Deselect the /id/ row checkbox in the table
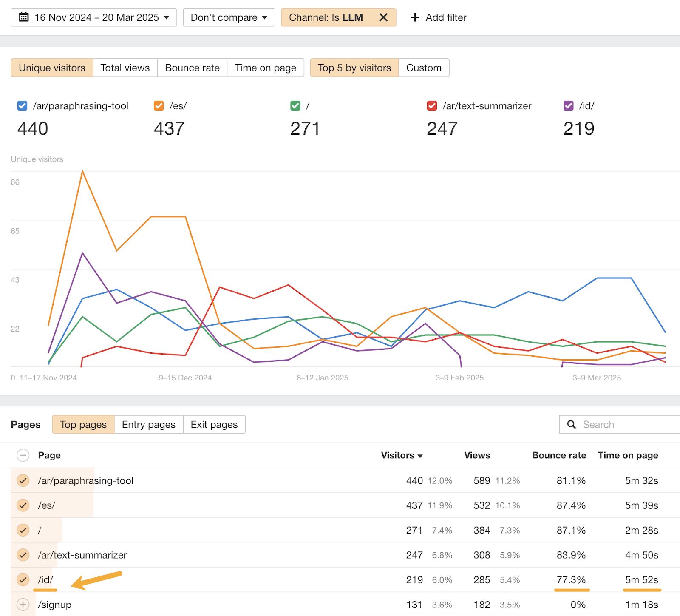The height and width of the screenshot is (616, 680). (23, 579)
